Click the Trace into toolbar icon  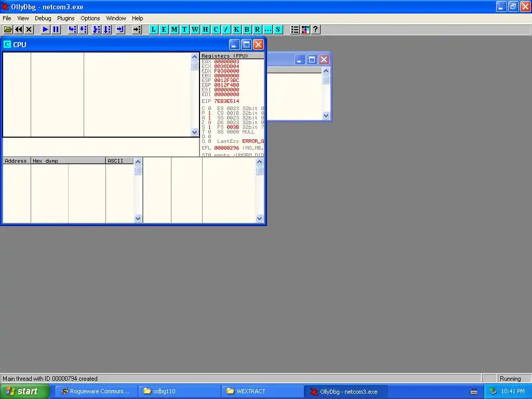[x=96, y=30]
